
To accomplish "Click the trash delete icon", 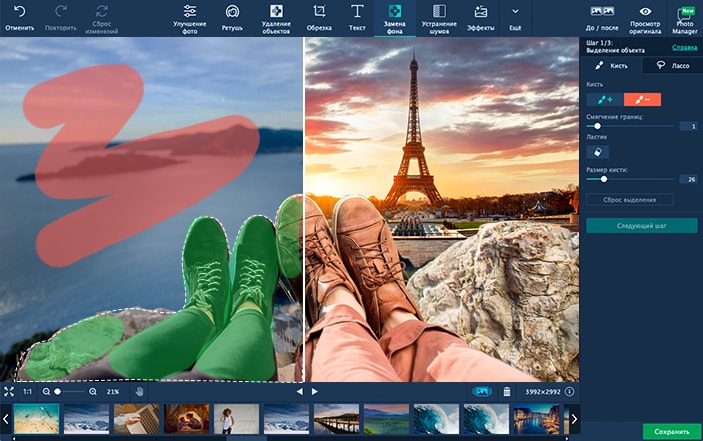I will click(x=507, y=391).
